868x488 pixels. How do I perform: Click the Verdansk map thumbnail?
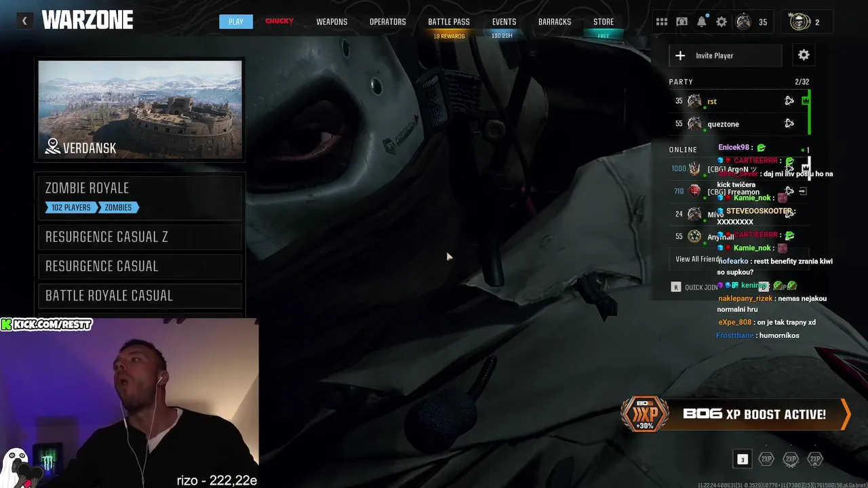coord(140,110)
